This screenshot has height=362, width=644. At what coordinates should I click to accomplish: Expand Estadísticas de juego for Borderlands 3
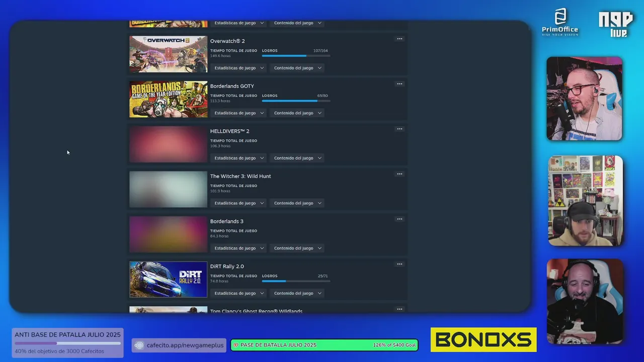coord(238,248)
